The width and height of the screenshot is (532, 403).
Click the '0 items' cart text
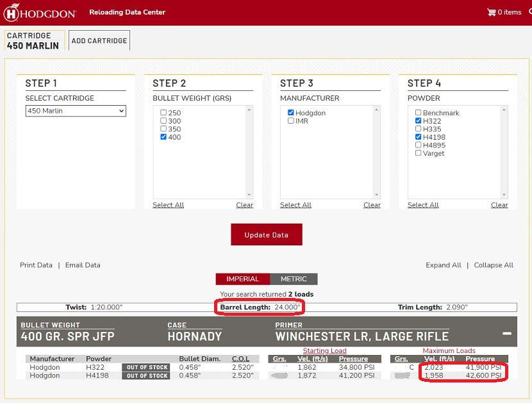(x=510, y=12)
